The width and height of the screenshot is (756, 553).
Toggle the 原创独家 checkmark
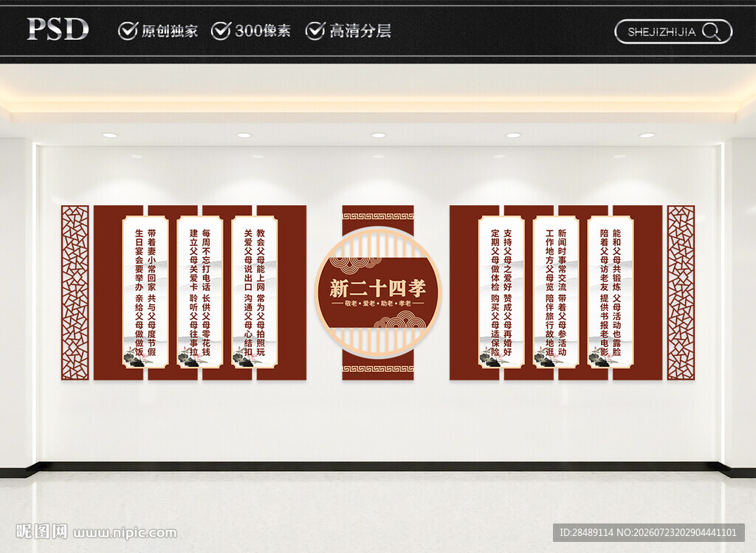pos(128,31)
